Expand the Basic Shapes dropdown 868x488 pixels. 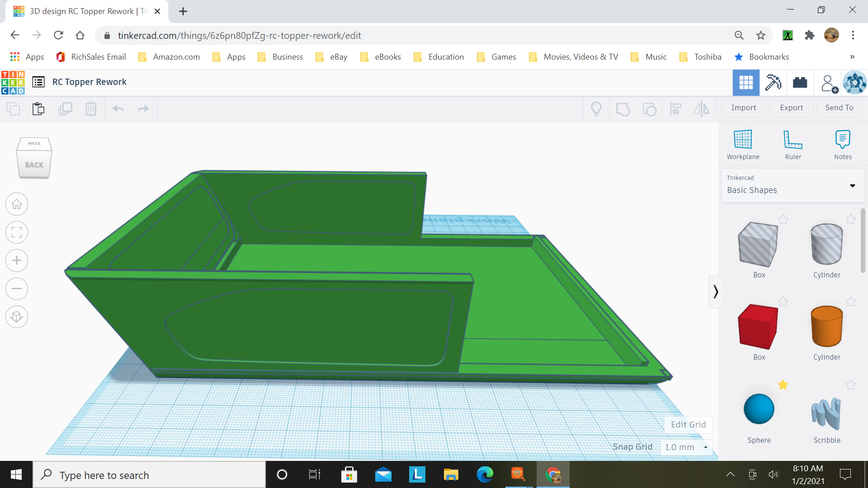(x=852, y=186)
